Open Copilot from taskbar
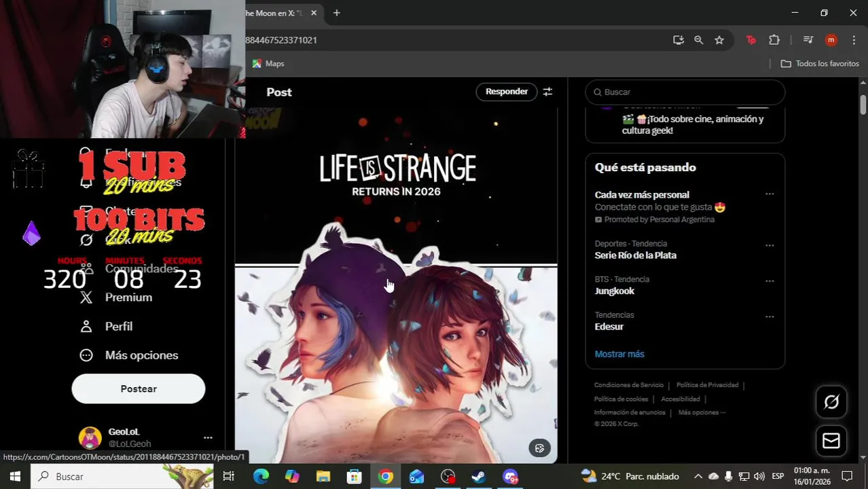The height and width of the screenshot is (489, 868). 292,476
